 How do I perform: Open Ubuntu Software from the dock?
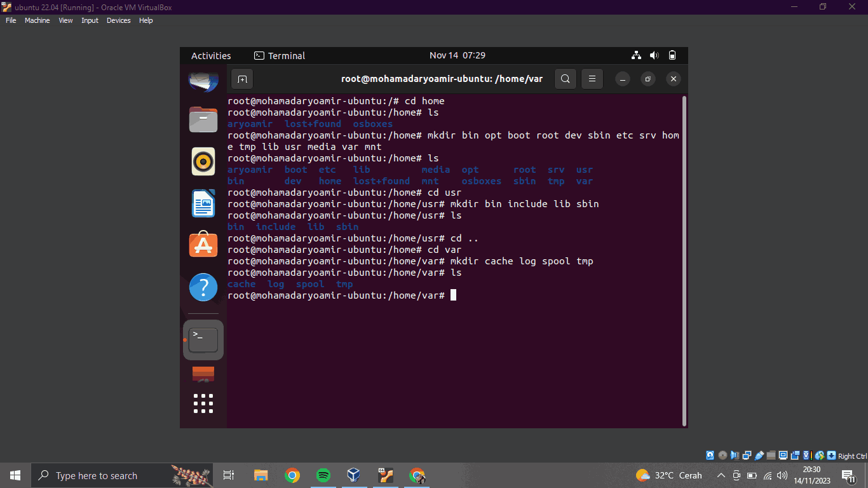click(203, 245)
